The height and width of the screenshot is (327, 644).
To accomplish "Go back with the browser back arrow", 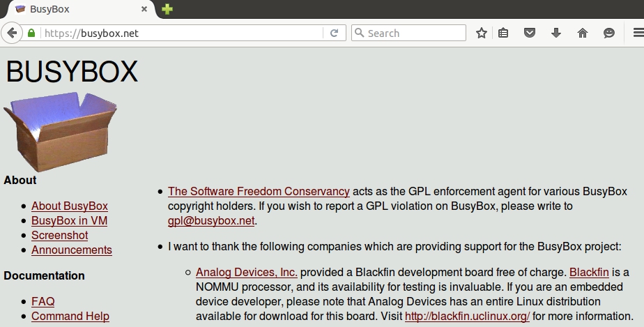I will (x=12, y=33).
